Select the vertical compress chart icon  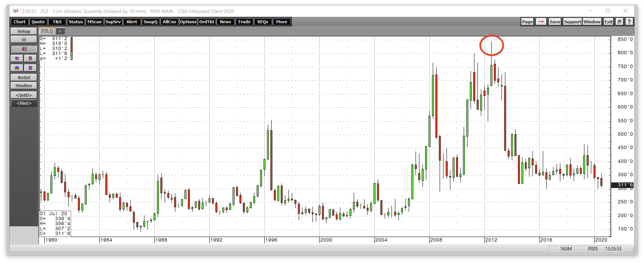[x=30, y=67]
